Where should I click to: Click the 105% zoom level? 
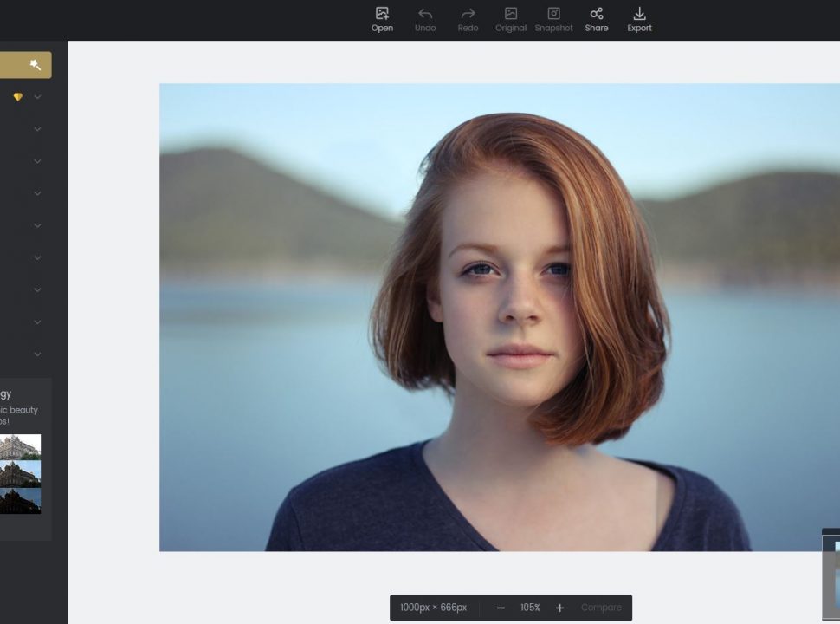(x=530, y=608)
